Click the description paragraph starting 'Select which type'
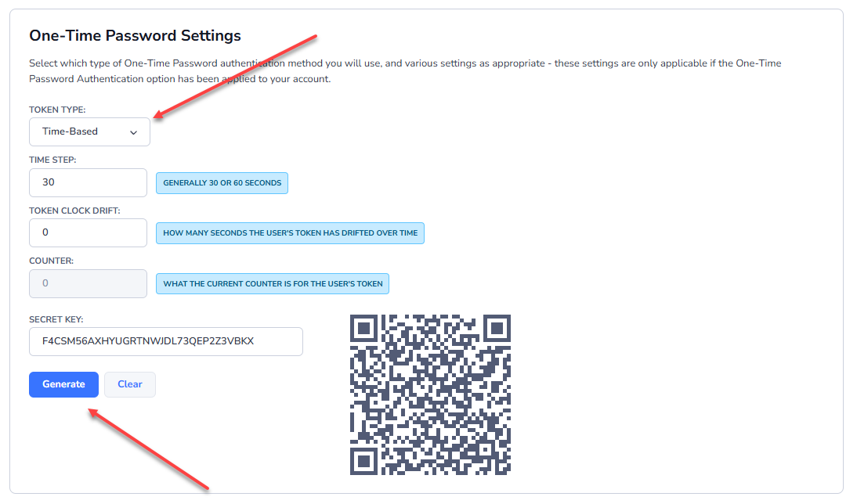 tap(405, 71)
